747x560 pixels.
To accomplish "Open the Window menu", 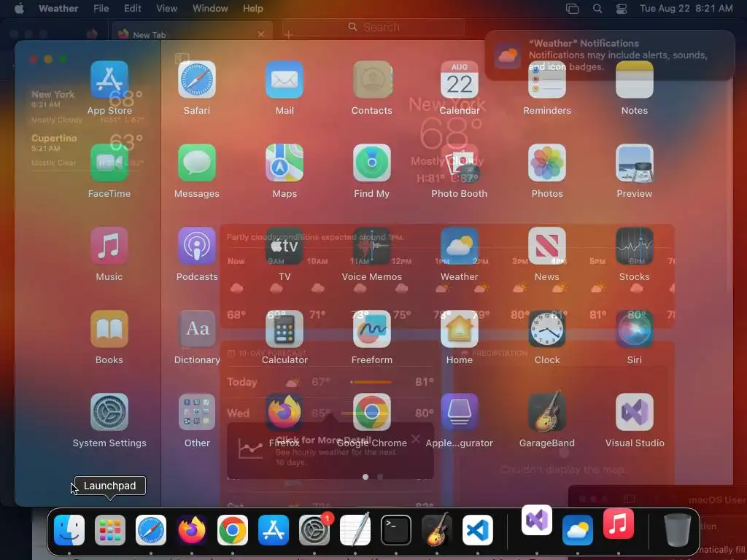I will [x=210, y=9].
